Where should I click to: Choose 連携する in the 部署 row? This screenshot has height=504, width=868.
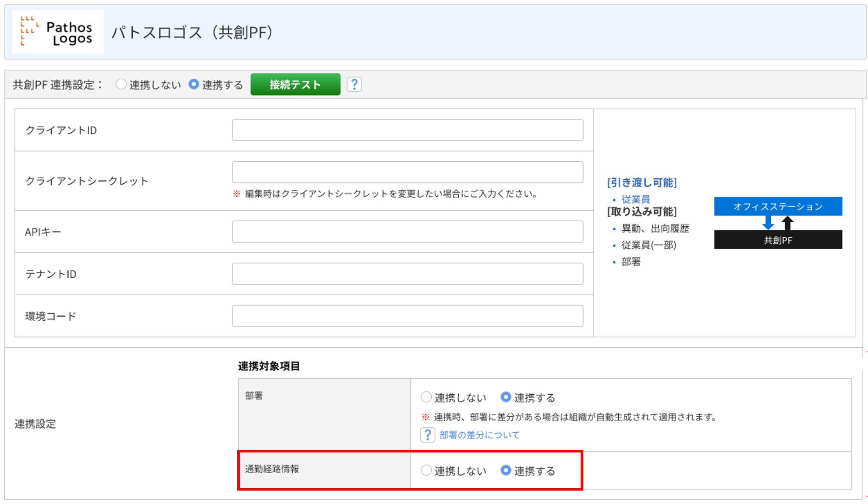pyautogui.click(x=506, y=397)
